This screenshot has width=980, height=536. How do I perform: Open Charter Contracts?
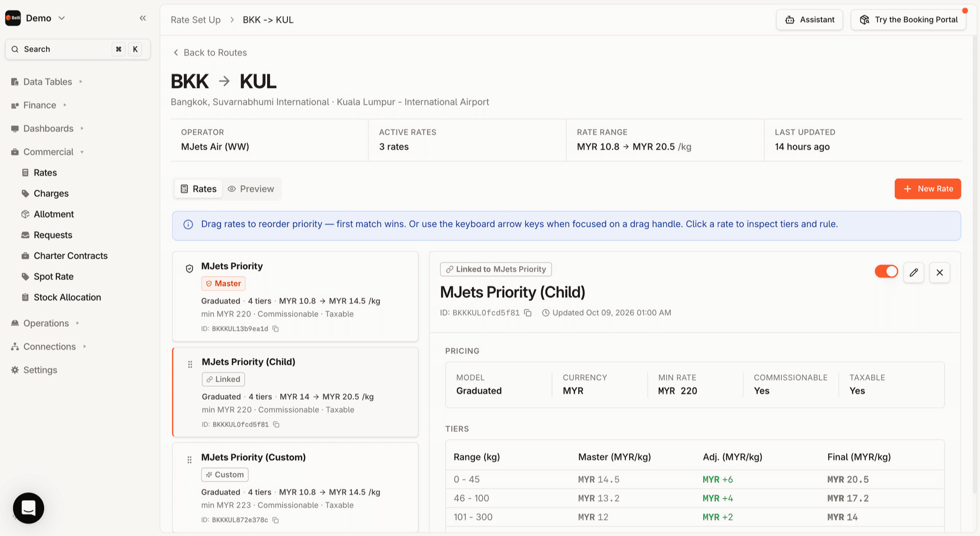coord(71,256)
